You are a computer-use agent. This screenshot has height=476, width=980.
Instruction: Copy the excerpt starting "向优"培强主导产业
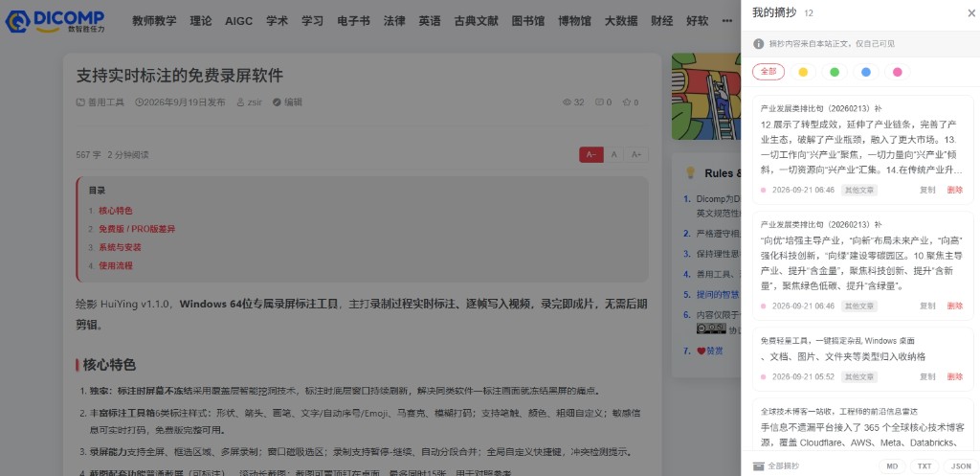coord(927,306)
